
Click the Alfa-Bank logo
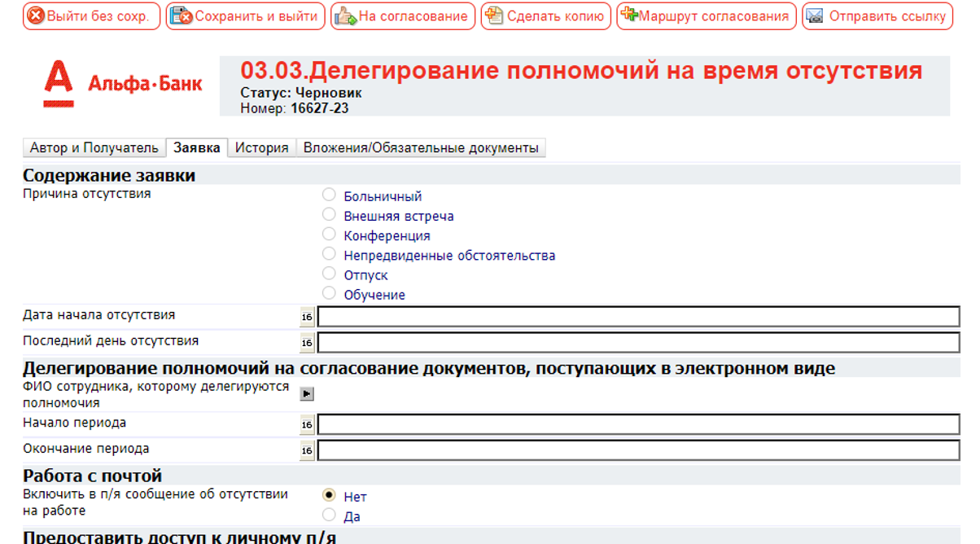pyautogui.click(x=122, y=84)
